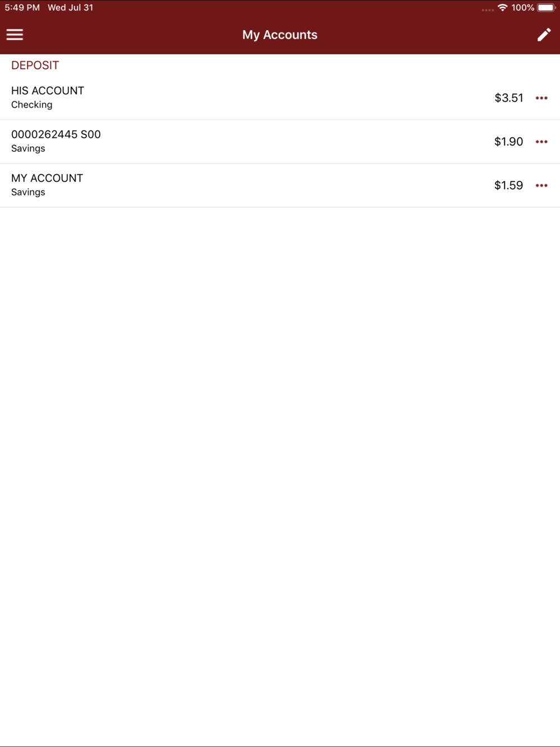Tap the battery icon in status bar
Viewport: 560px width, 747px height.
point(546,8)
